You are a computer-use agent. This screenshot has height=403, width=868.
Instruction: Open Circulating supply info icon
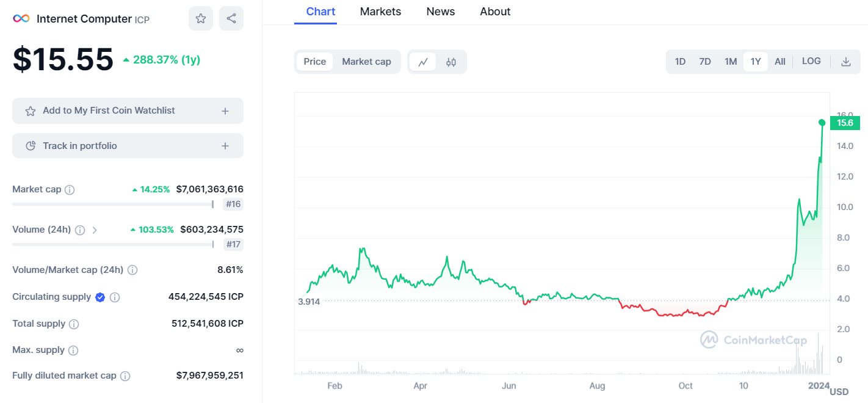(115, 297)
